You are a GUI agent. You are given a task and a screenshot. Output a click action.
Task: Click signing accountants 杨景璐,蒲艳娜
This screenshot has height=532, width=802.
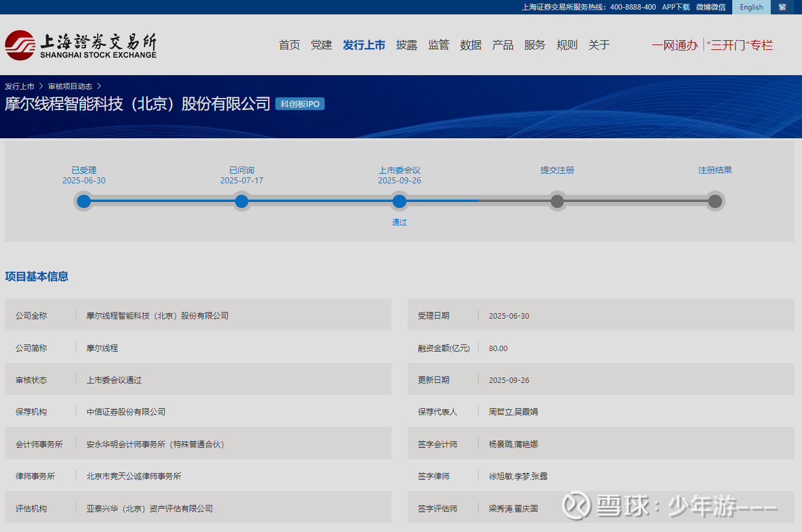[x=513, y=444]
